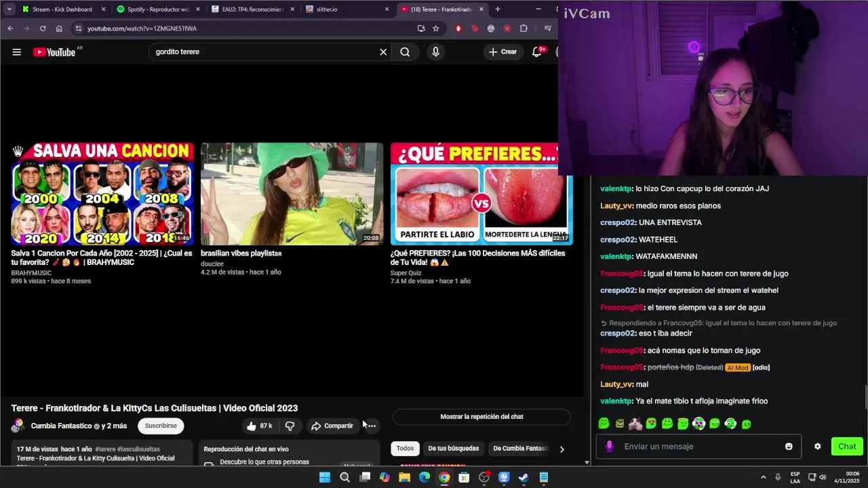This screenshot has width=868, height=488.
Task: Clear the search box with the X
Action: (383, 52)
